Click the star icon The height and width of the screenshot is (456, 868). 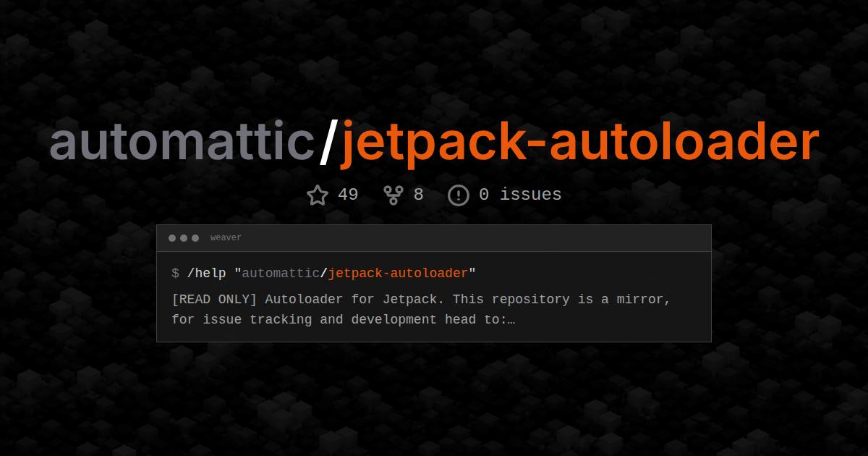[x=317, y=195]
